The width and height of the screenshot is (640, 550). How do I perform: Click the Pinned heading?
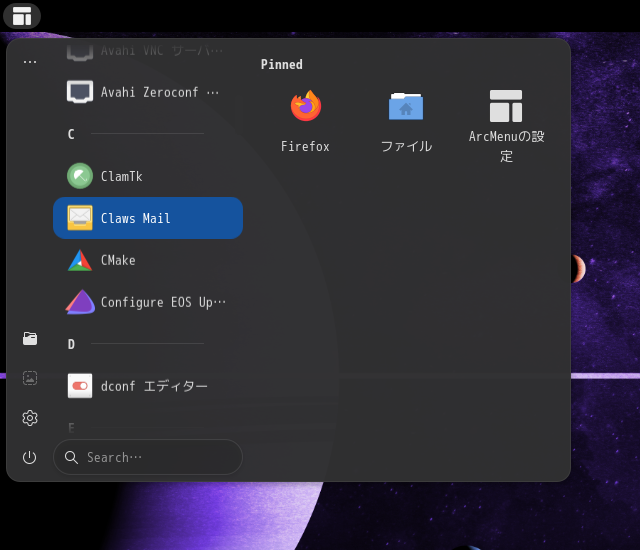(x=282, y=64)
